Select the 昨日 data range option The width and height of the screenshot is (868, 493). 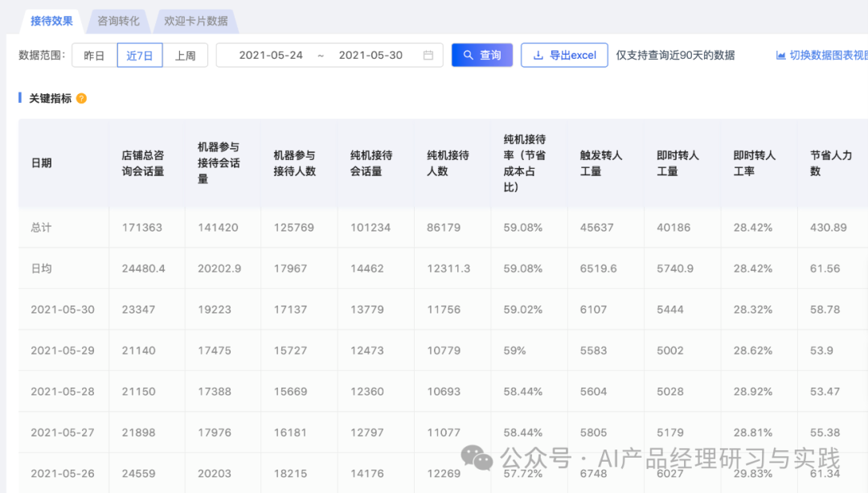94,55
